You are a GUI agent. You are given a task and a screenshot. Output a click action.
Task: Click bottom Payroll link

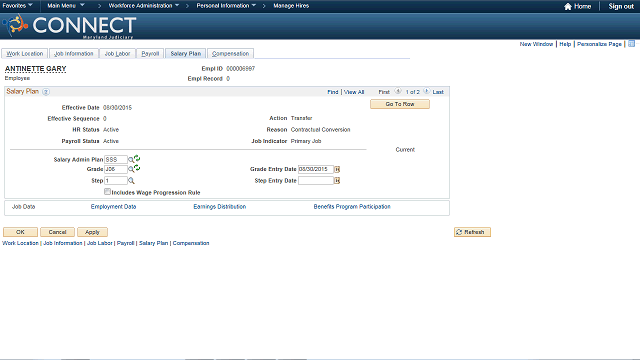coord(125,243)
